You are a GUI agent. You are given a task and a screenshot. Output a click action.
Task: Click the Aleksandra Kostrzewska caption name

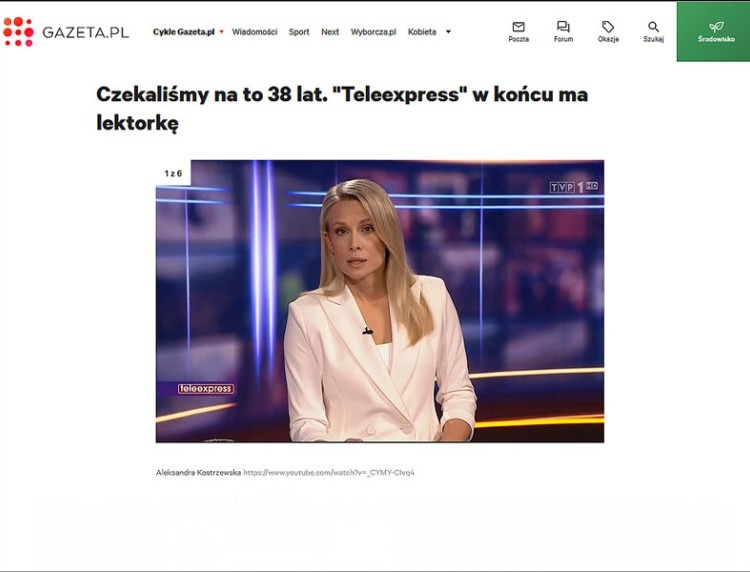pyautogui.click(x=198, y=473)
